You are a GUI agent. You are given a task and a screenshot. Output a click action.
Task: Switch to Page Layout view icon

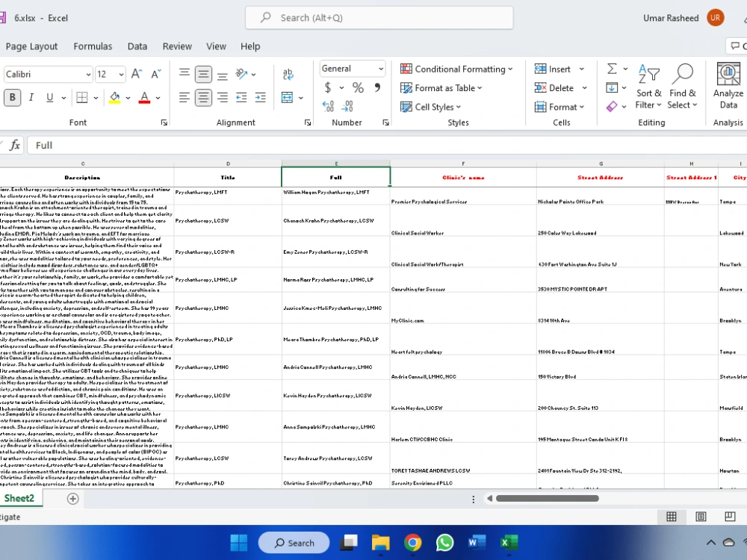click(701, 517)
